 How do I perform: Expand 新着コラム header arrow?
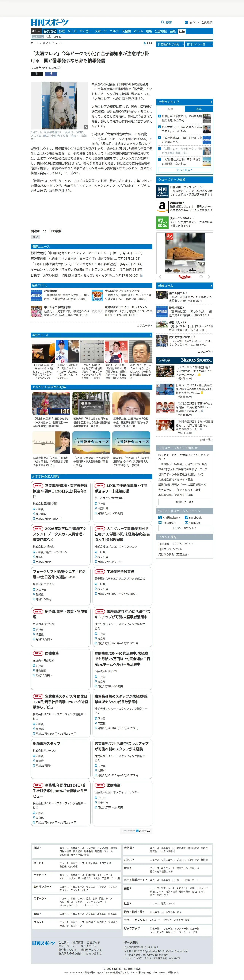211,286
